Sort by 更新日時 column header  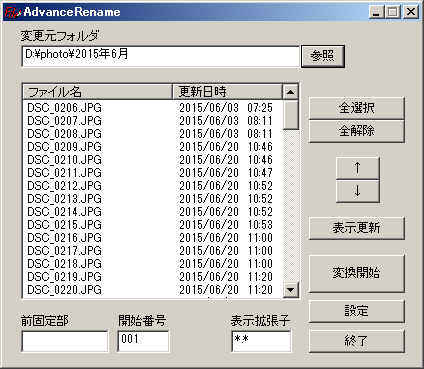coord(227,92)
